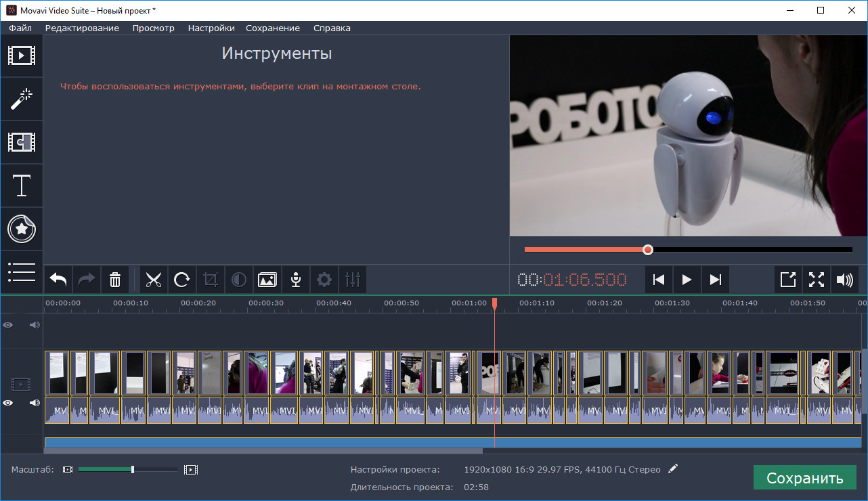Click the microphone record audio icon

pyautogui.click(x=296, y=280)
